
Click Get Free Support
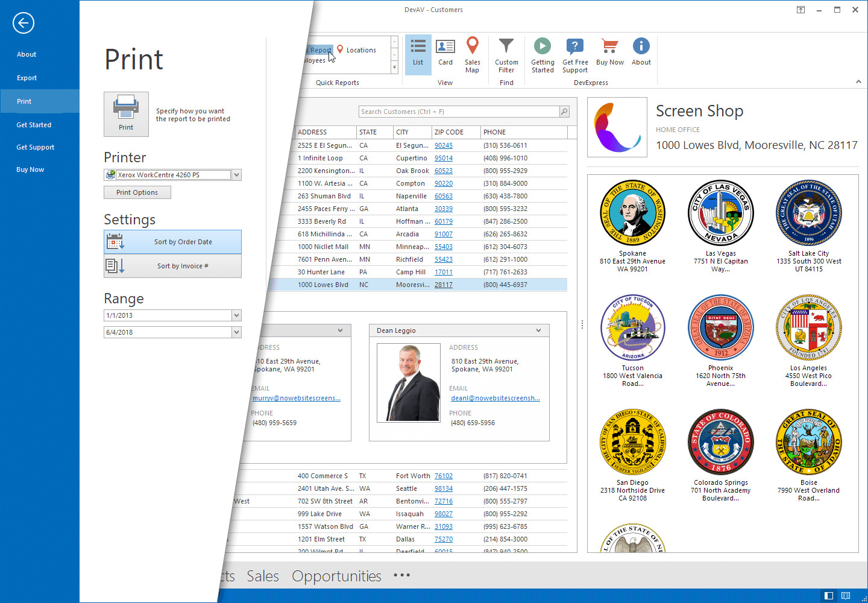pos(574,54)
